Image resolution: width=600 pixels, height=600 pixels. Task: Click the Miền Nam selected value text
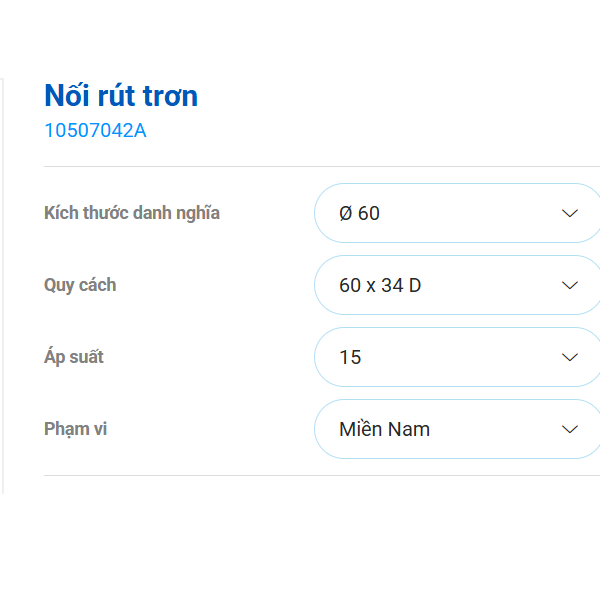(385, 429)
